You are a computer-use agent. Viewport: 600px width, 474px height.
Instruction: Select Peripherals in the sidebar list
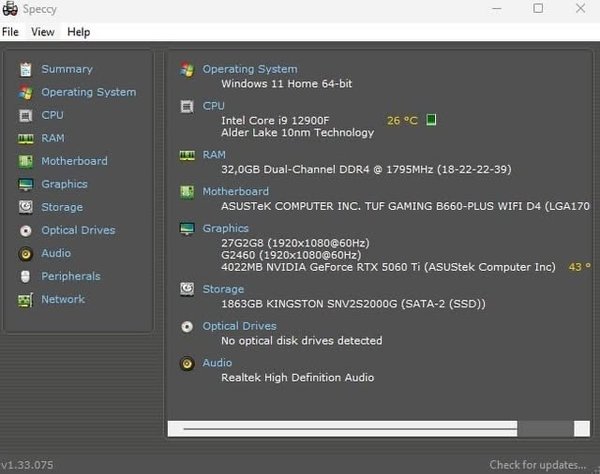point(70,276)
